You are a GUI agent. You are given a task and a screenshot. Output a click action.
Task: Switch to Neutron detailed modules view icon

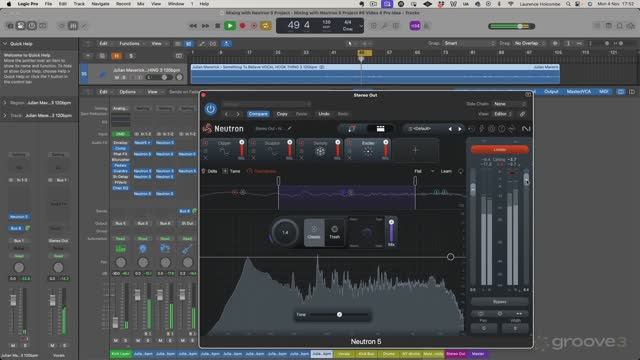pyautogui.click(x=380, y=129)
